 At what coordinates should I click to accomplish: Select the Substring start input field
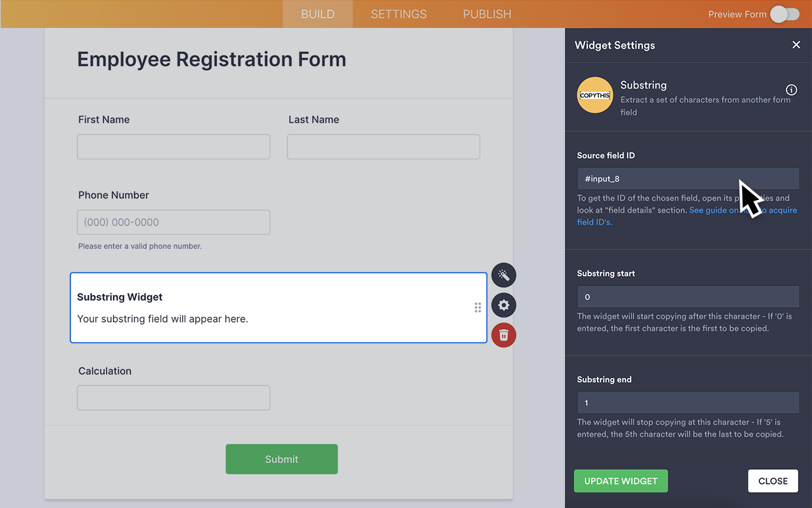(x=688, y=297)
